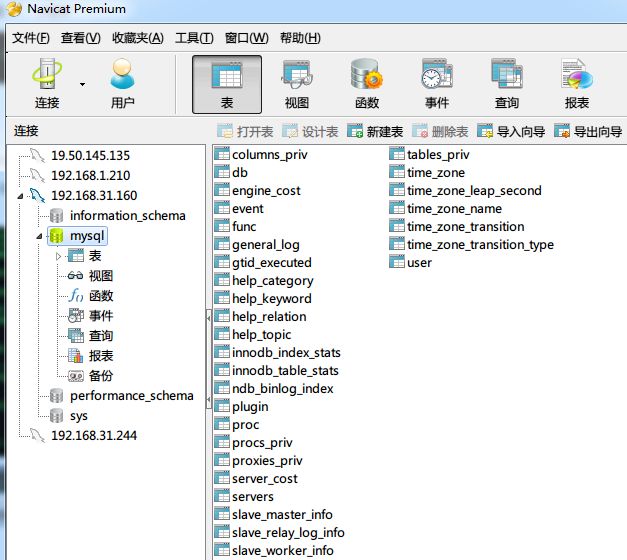Select the slave_master_info table
The height and width of the screenshot is (560, 627).
point(282,514)
